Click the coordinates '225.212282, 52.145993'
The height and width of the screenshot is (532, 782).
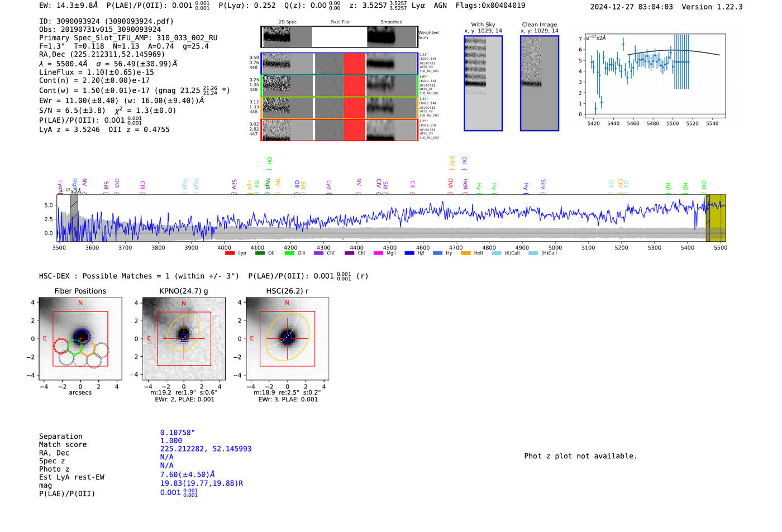coord(206,449)
